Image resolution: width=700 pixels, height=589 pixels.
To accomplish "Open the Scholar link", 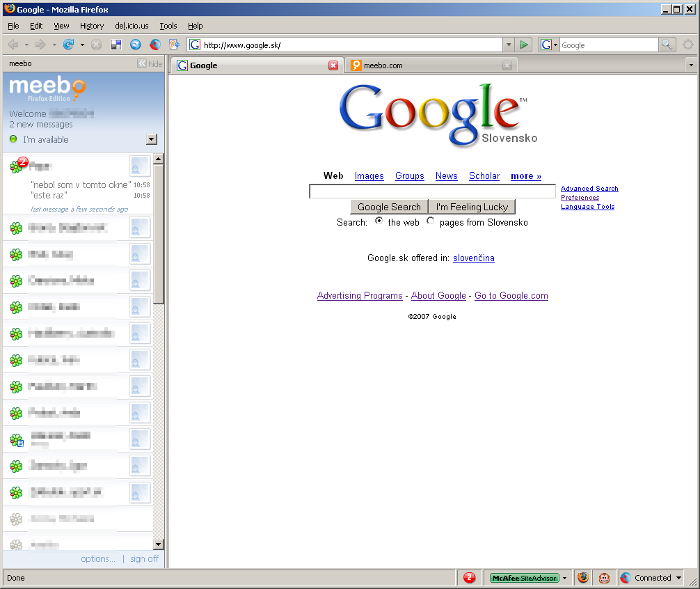I will pyautogui.click(x=484, y=176).
